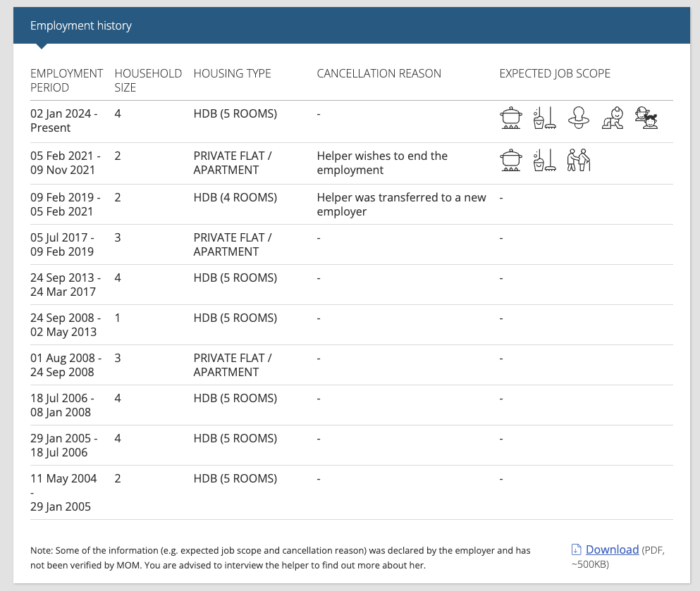Click housework mop icon in 2024 row
Image resolution: width=700 pixels, height=591 pixels.
[x=545, y=118]
